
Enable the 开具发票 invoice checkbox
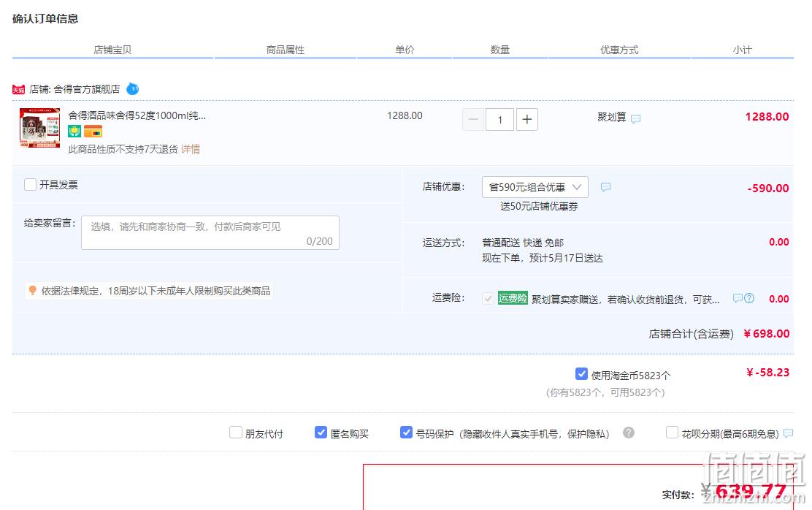[x=30, y=185]
